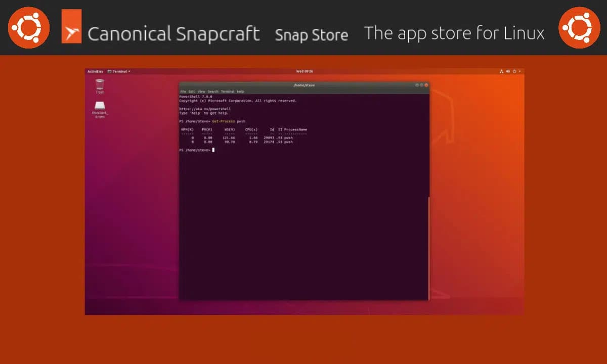Click the power icon in top bar
The height and width of the screenshot is (364, 607).
coord(514,71)
